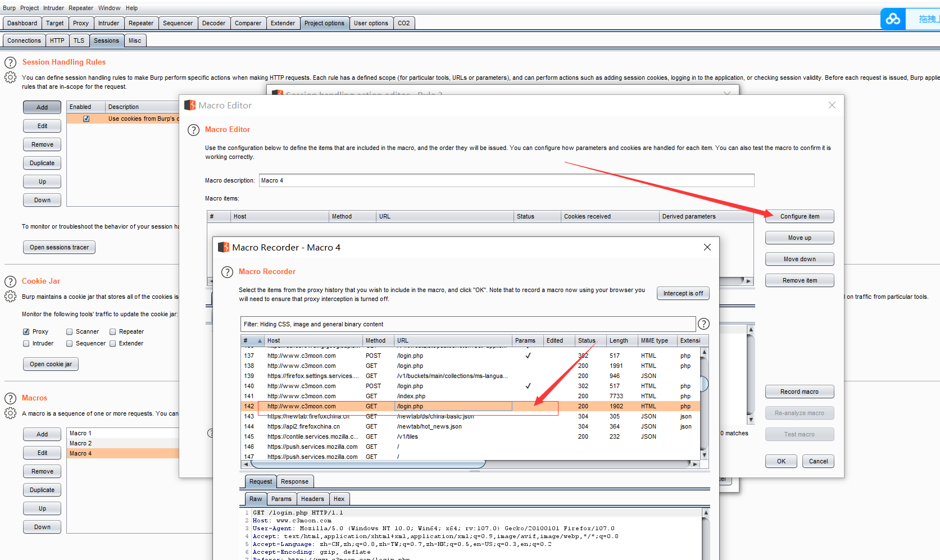Enable the Extender cookie jar checkbox
The height and width of the screenshot is (560, 940).
click(113, 343)
